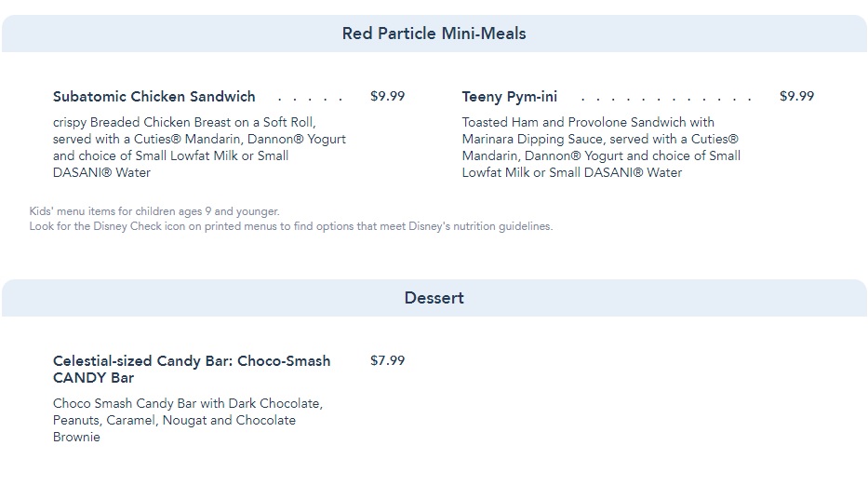Click 'Toasted Ham and Provolone Sandwich' description text
This screenshot has width=868, height=486.
pyautogui.click(x=588, y=122)
